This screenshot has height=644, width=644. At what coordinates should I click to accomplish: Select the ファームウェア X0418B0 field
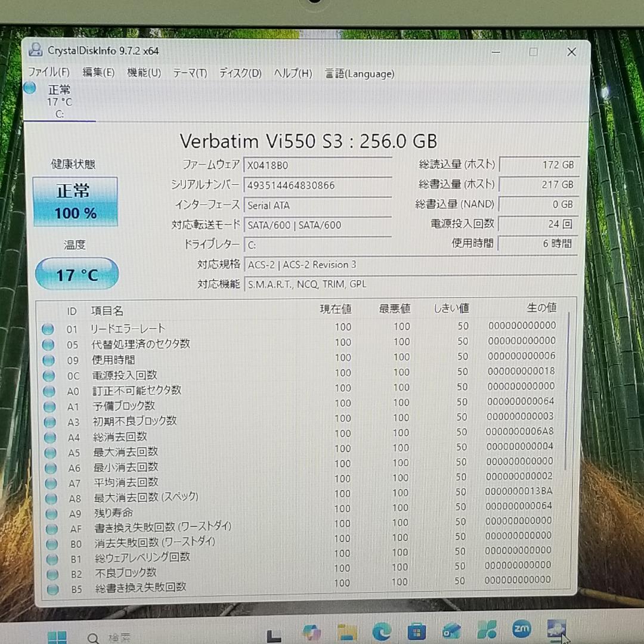pyautogui.click(x=318, y=165)
